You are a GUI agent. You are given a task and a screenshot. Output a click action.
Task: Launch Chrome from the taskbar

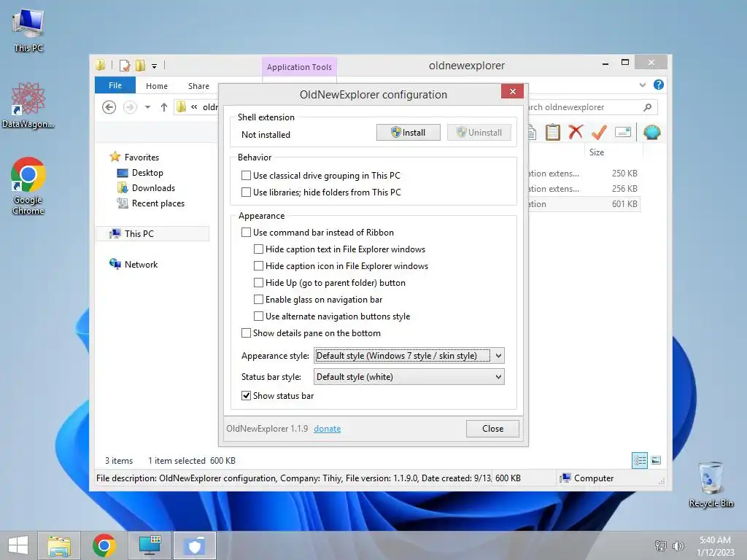coord(104,545)
